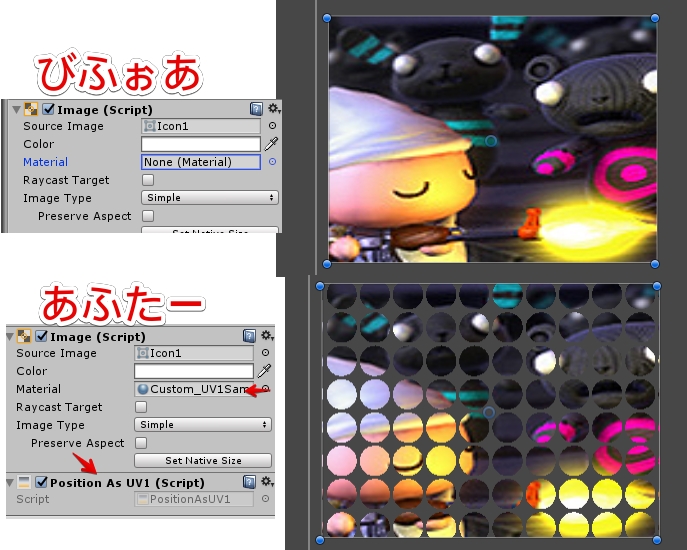This screenshot has width=687, height=550.
Task: Disable the lower Image (Script) component checkbox
Action: pos(42,336)
